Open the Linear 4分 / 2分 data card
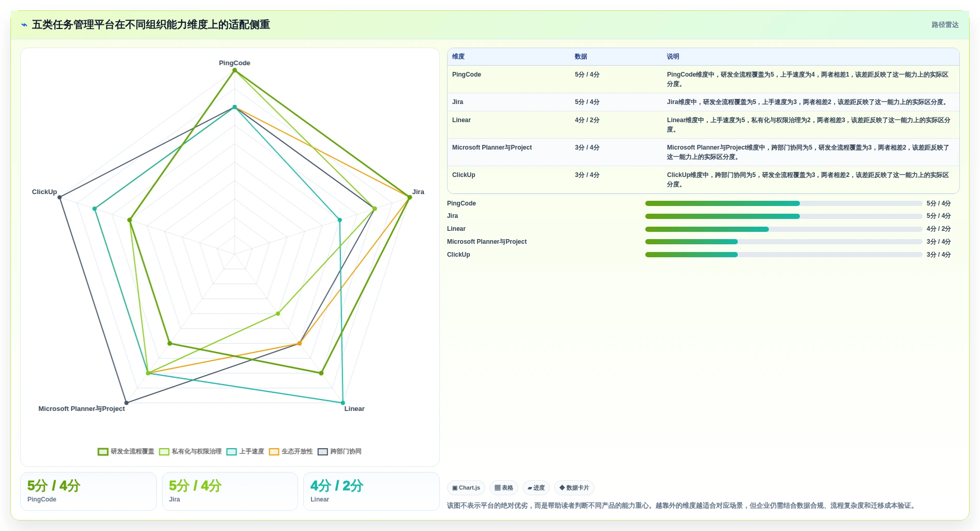 (x=372, y=491)
